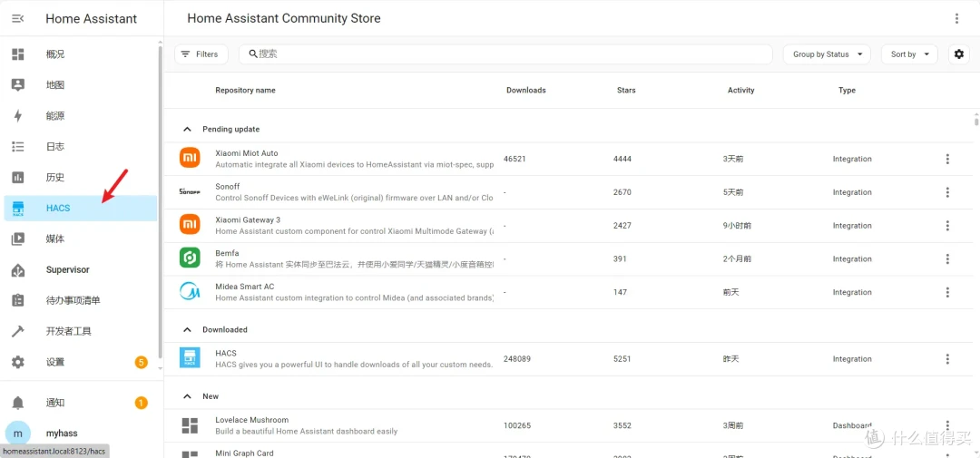Open more options for Xiaomi Gateway 3

(947, 226)
